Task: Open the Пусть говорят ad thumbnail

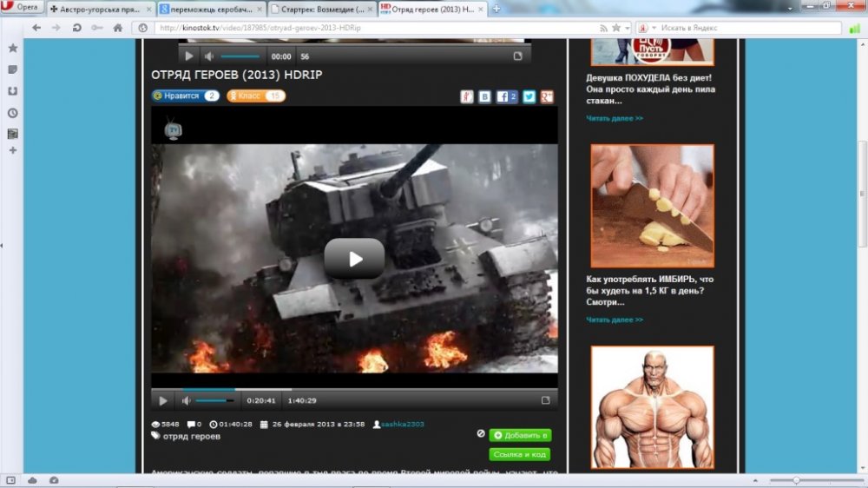Action: coord(652,52)
